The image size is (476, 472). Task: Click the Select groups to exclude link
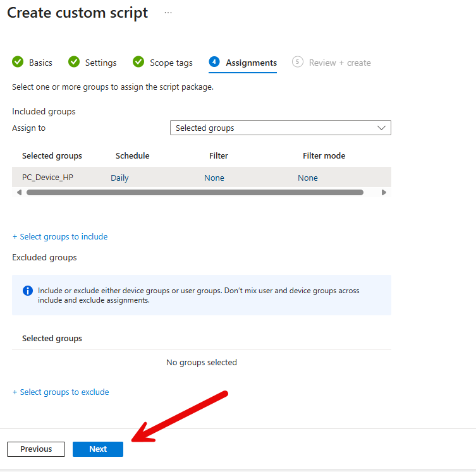[61, 392]
